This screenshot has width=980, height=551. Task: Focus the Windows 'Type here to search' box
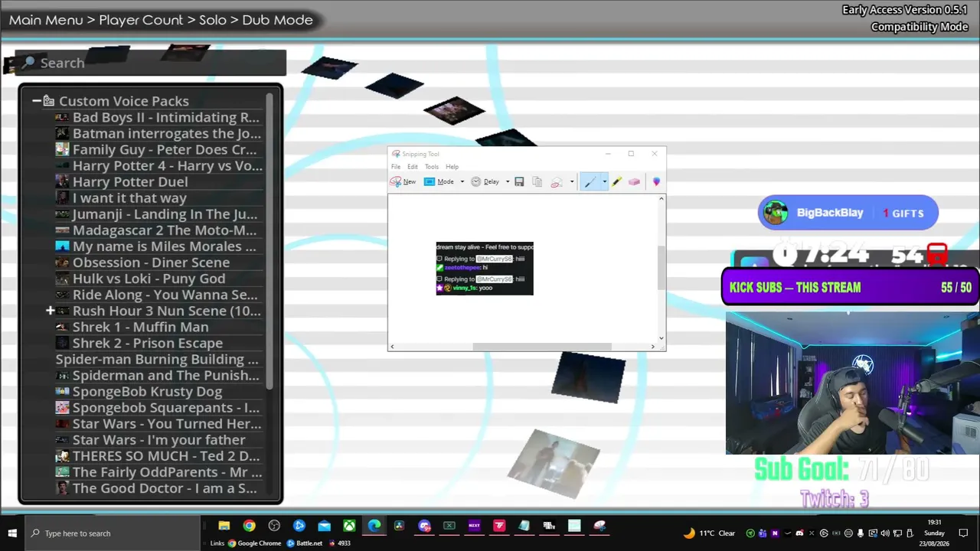pyautogui.click(x=113, y=533)
